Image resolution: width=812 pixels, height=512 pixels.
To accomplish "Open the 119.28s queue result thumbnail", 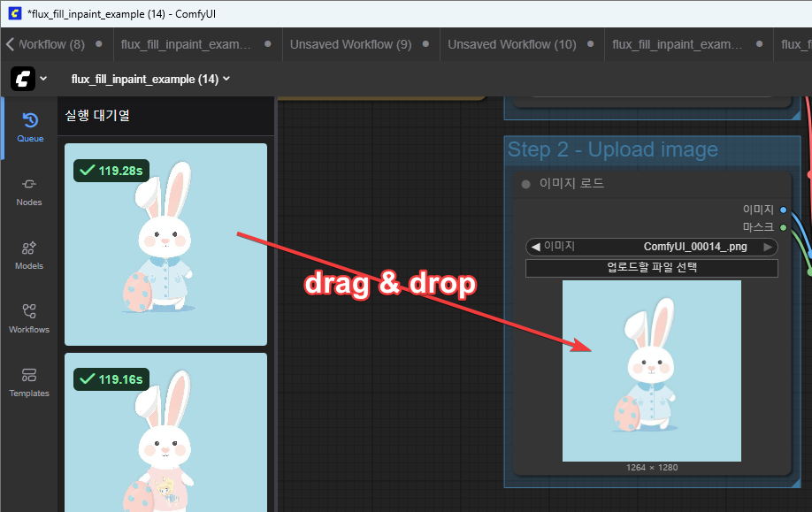I will click(166, 245).
